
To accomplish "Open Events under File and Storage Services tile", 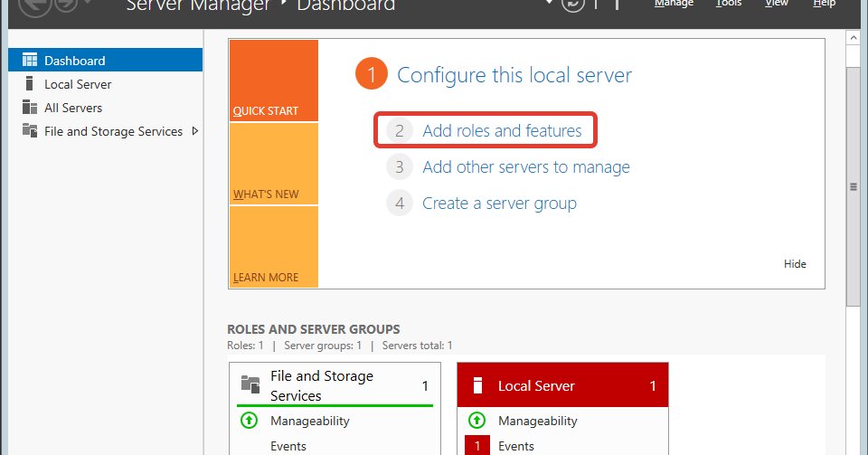I will (x=288, y=446).
